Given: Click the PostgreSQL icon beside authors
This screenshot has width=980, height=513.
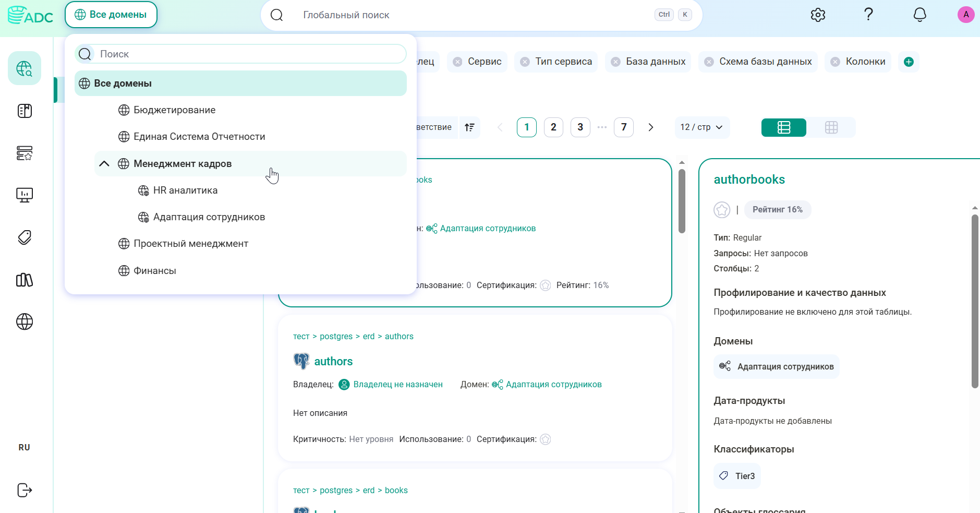Looking at the screenshot, I should click(x=301, y=361).
